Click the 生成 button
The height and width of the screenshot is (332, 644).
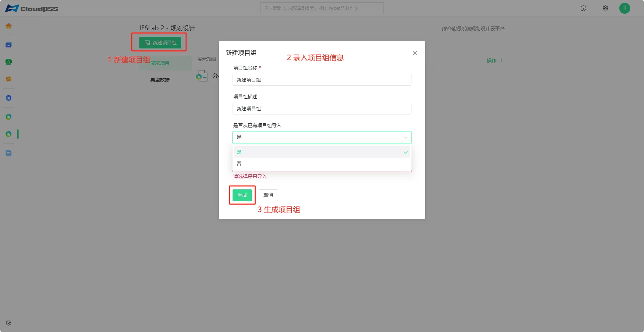[x=242, y=195]
